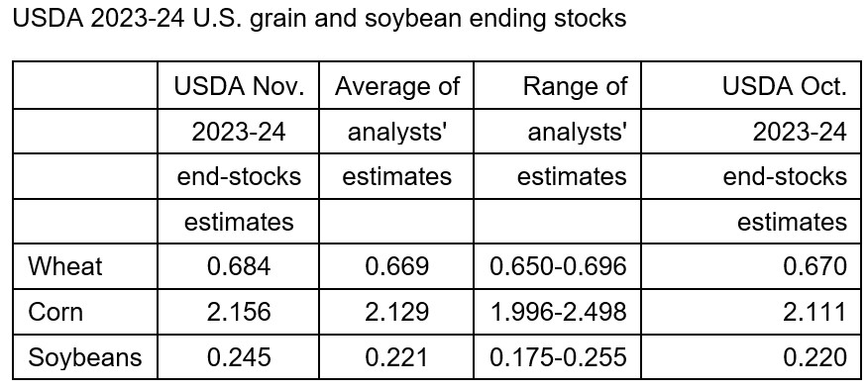Viewport: 868px width, 390px height.
Task: Select the Corn row label
Action: (x=55, y=312)
